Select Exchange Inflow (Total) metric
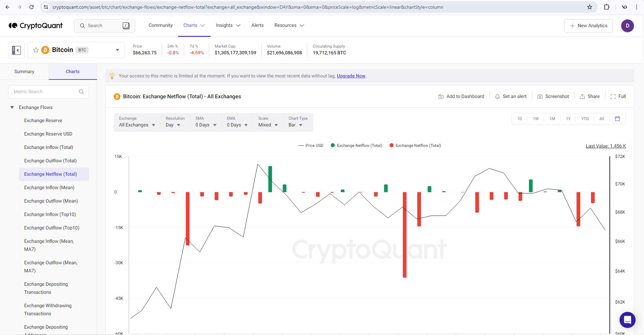The height and width of the screenshot is (335, 644). tap(49, 148)
